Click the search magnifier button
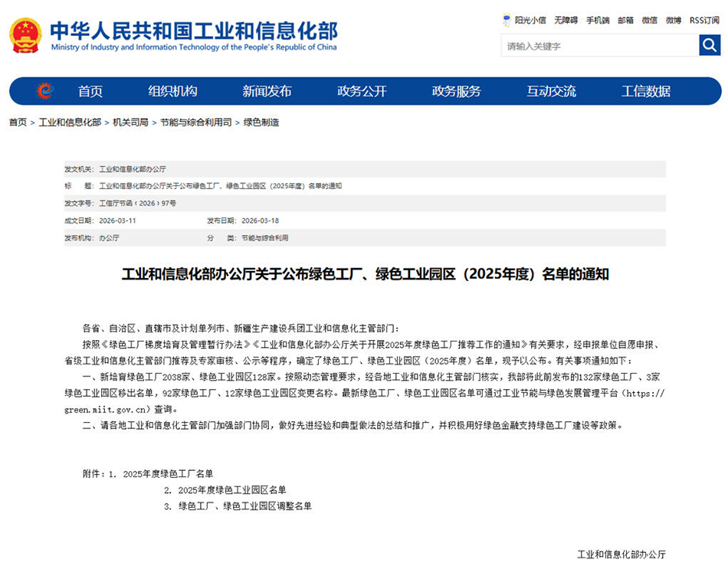Viewport: 728px width, 569px height. [710, 45]
